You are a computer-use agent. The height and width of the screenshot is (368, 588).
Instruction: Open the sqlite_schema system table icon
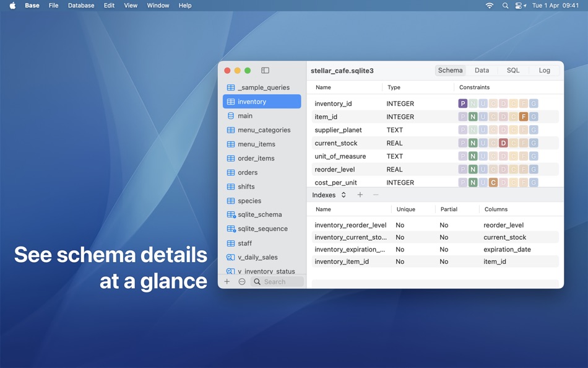tap(231, 215)
